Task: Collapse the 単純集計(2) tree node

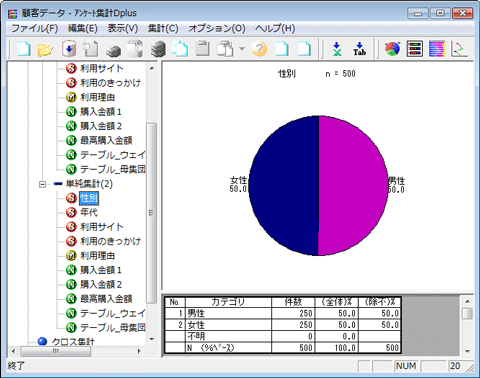Action: 42,184
